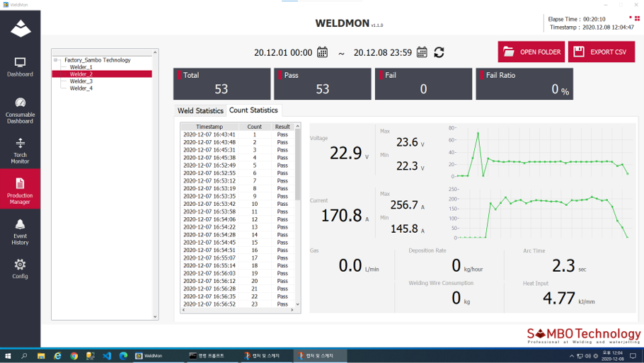The image size is (644, 363).
Task: Click the Fail Ratio card
Action: coord(524,83)
